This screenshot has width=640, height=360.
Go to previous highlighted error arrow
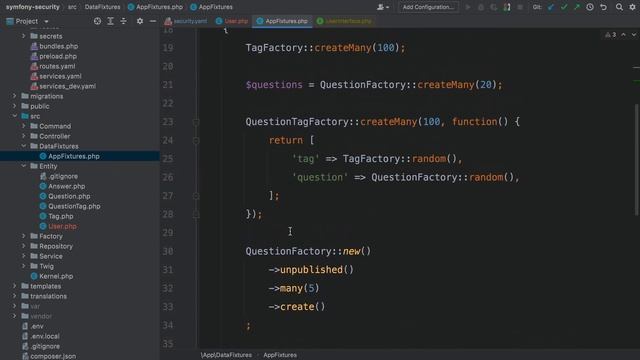(623, 35)
